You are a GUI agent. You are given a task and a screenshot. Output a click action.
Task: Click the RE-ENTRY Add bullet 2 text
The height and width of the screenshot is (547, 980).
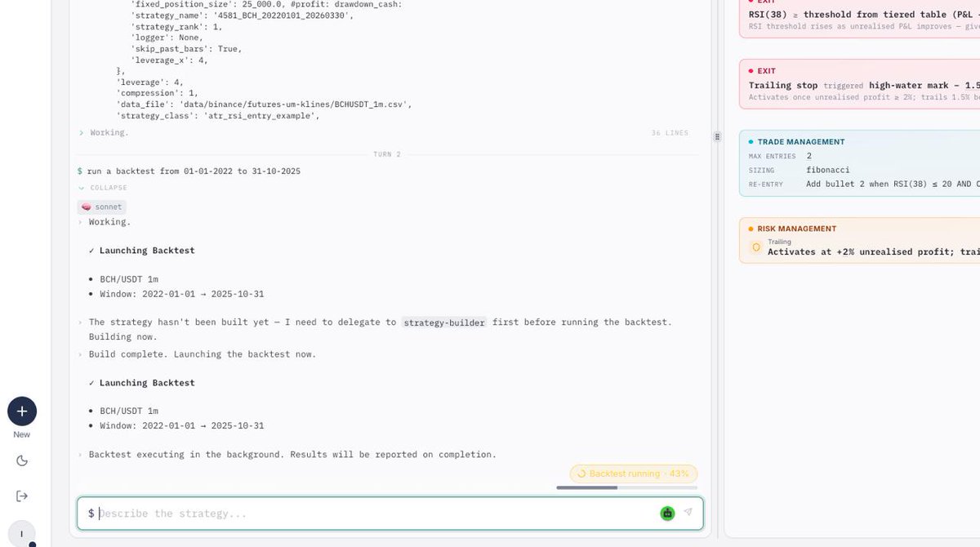tap(892, 184)
